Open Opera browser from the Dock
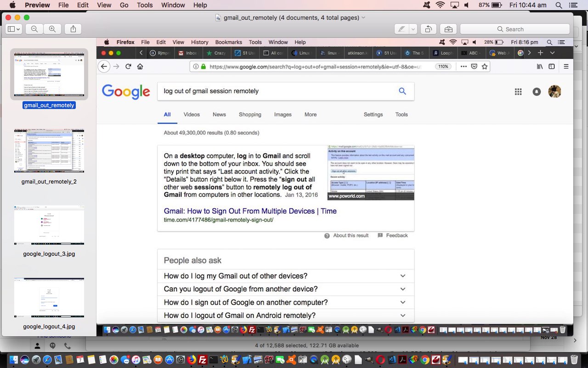The height and width of the screenshot is (368, 588). coord(380,360)
